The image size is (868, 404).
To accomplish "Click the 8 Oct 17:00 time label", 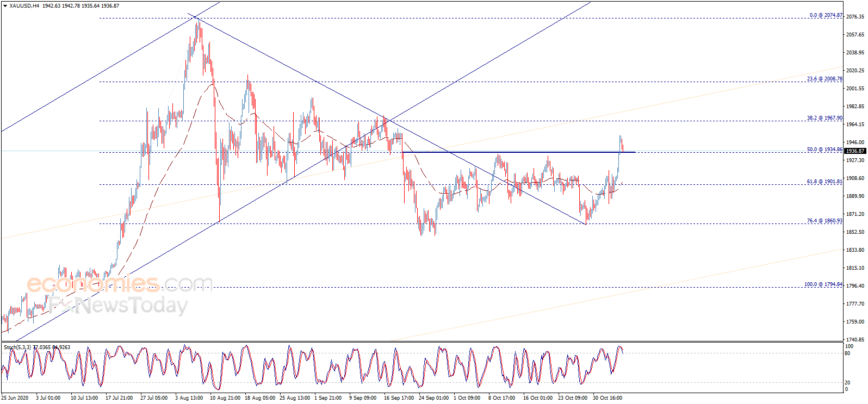I will click(502, 398).
